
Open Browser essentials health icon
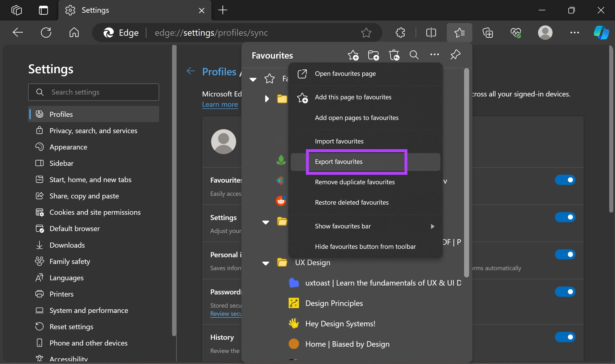[x=516, y=32]
